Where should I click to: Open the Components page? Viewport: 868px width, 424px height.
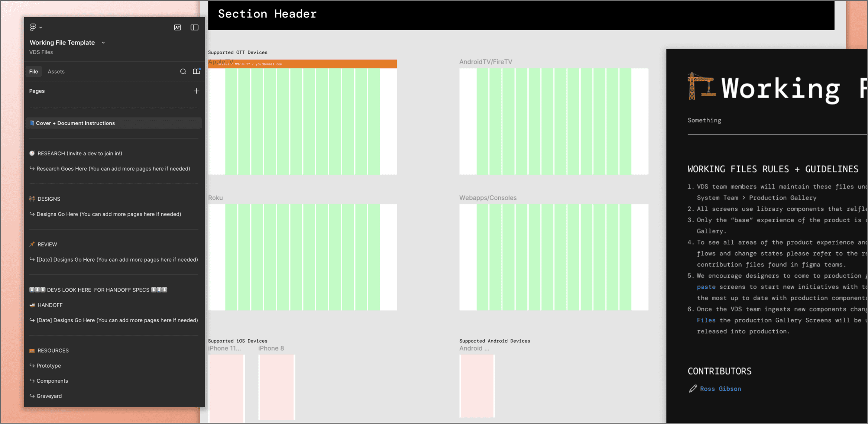pos(52,381)
